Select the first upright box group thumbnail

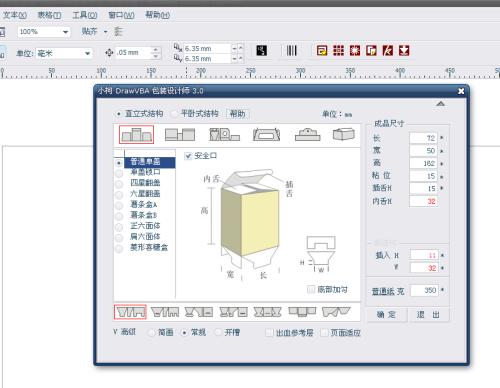click(x=136, y=135)
